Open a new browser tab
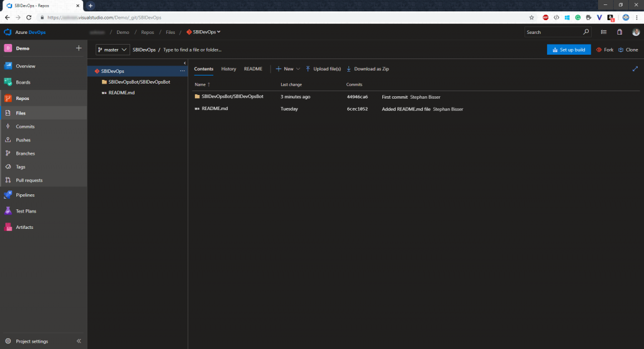Viewport: 644px width, 349px height. (x=91, y=6)
